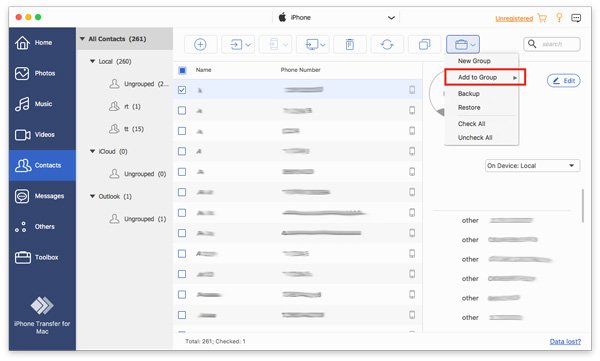Open the Toolbox section

coord(42,257)
